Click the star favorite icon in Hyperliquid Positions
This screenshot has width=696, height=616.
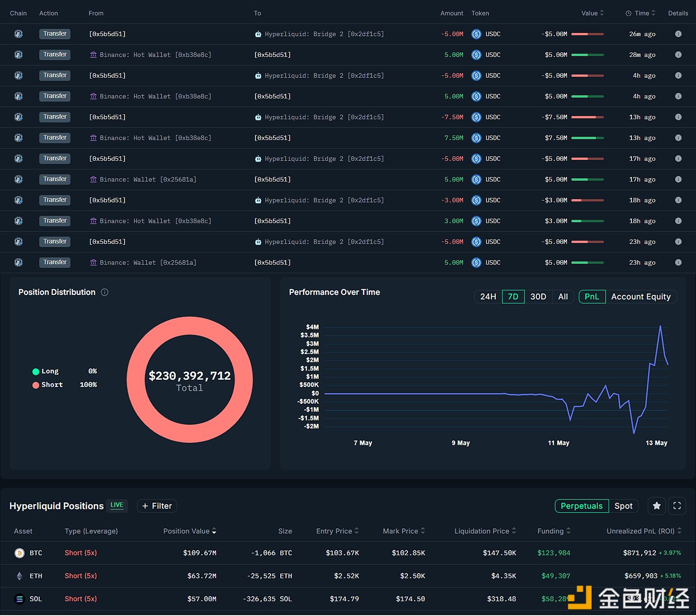click(657, 506)
